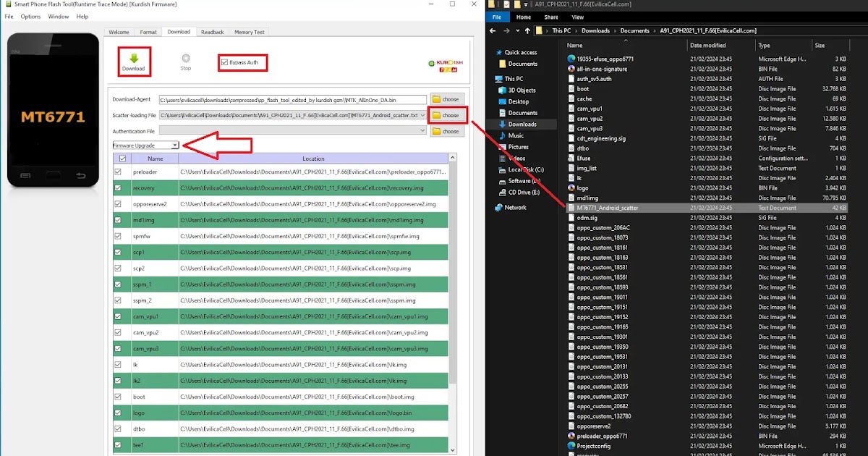Click choose folder button for Scatter-loading File
The image size is (868, 456).
click(x=446, y=115)
